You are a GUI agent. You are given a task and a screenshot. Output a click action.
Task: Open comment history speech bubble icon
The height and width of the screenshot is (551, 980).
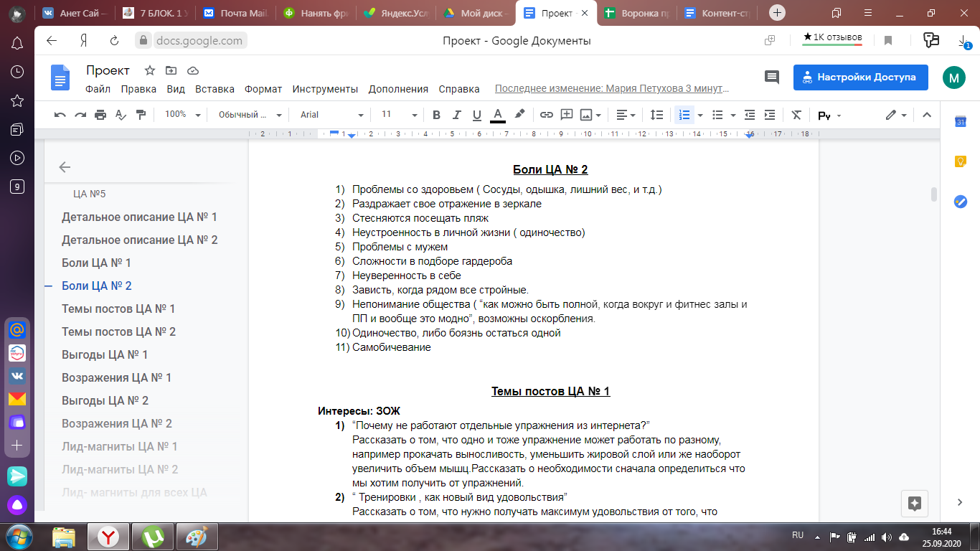coord(772,77)
